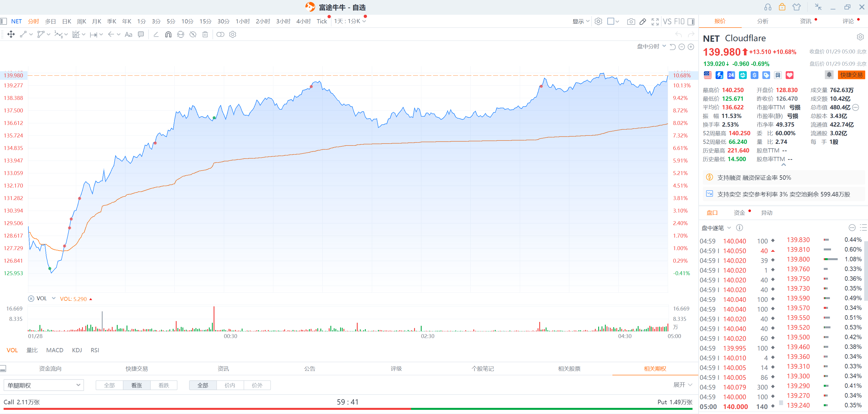Click the 139.980 price line label
Viewport: 868px width, 414px height.
coord(14,75)
